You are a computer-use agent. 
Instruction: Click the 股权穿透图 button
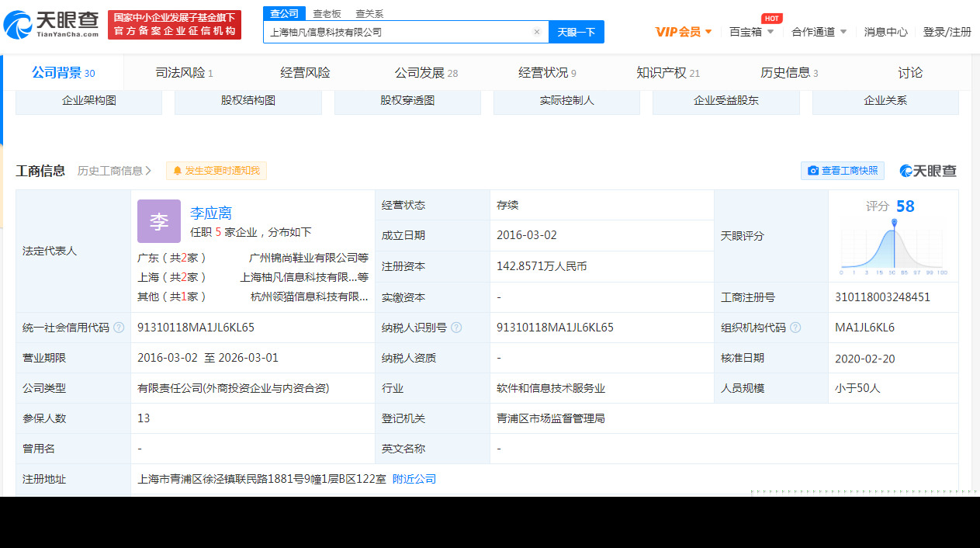[407, 102]
